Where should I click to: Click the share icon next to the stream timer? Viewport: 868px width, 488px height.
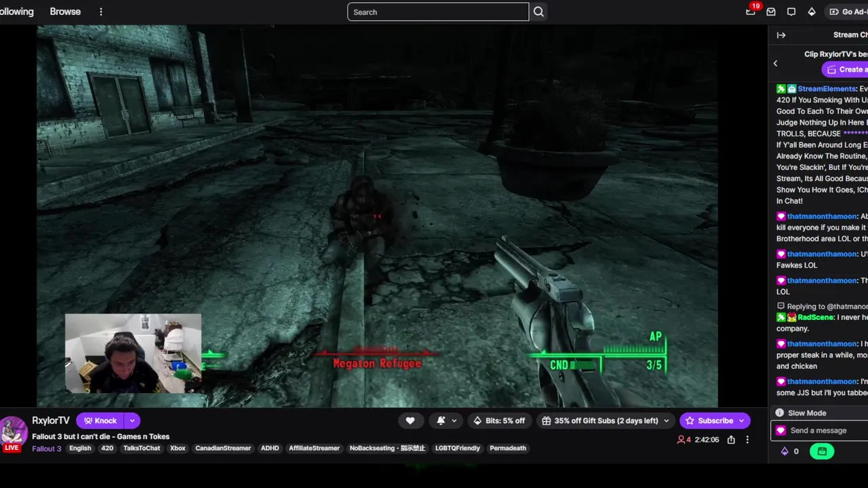tap(731, 440)
